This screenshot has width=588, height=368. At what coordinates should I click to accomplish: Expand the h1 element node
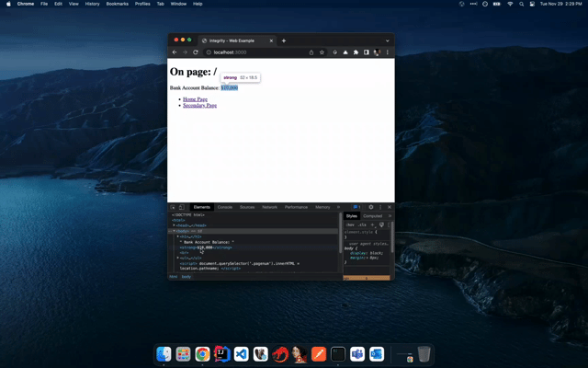click(x=178, y=236)
